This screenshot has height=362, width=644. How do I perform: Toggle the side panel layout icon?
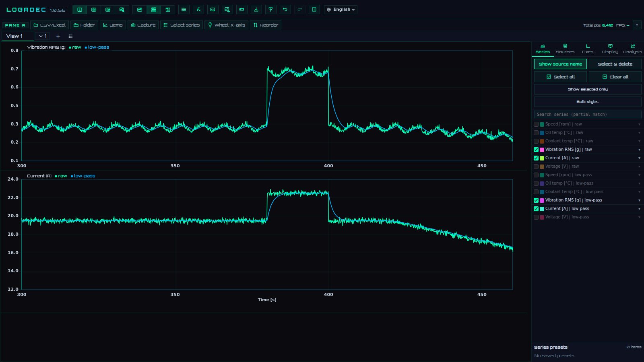[x=314, y=10]
